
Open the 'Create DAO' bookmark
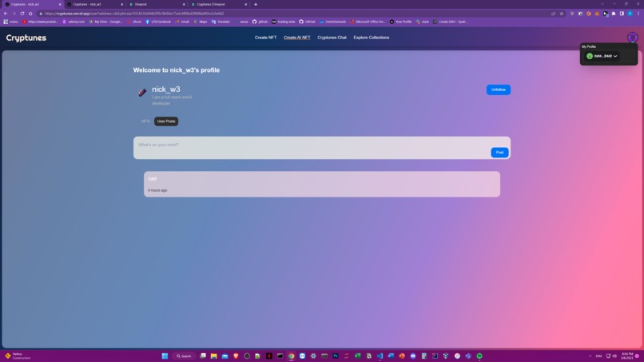point(451,22)
